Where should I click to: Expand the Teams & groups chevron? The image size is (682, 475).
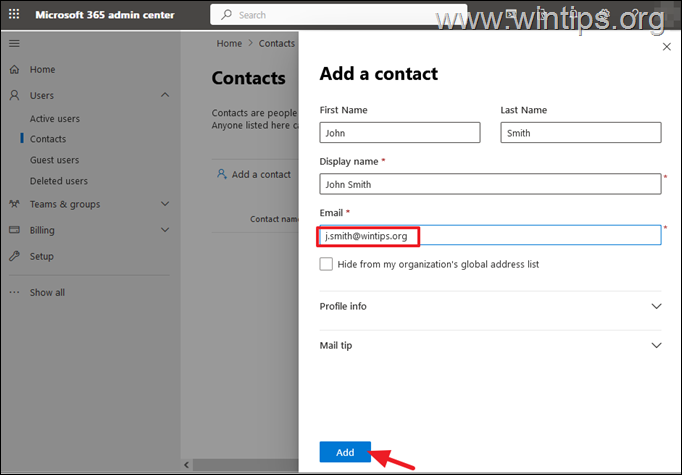click(165, 204)
